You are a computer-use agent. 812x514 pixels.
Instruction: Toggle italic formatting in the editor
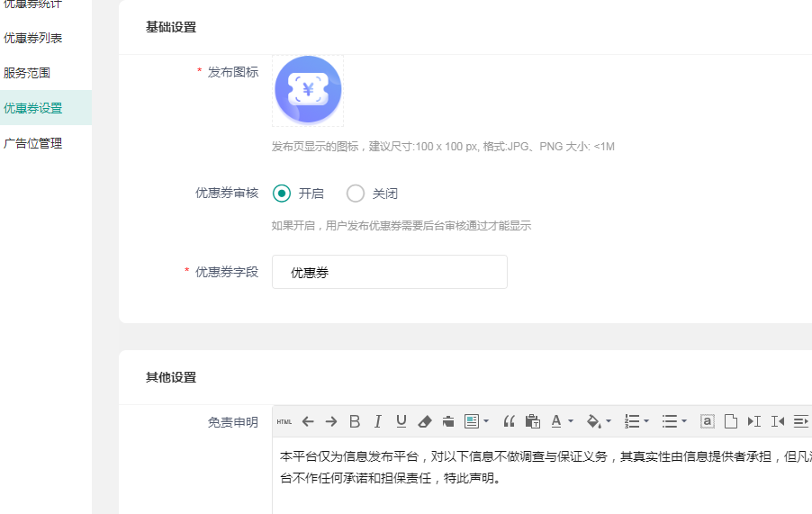[378, 421]
